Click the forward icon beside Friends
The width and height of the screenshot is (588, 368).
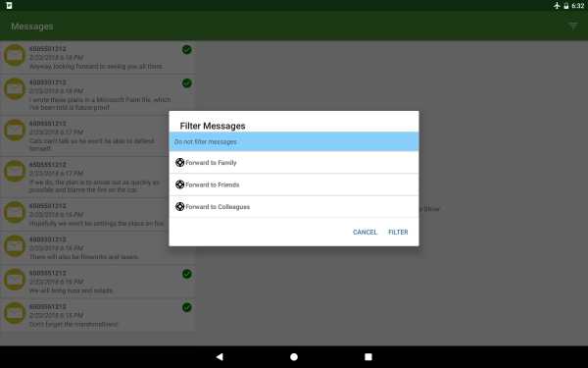tap(180, 184)
